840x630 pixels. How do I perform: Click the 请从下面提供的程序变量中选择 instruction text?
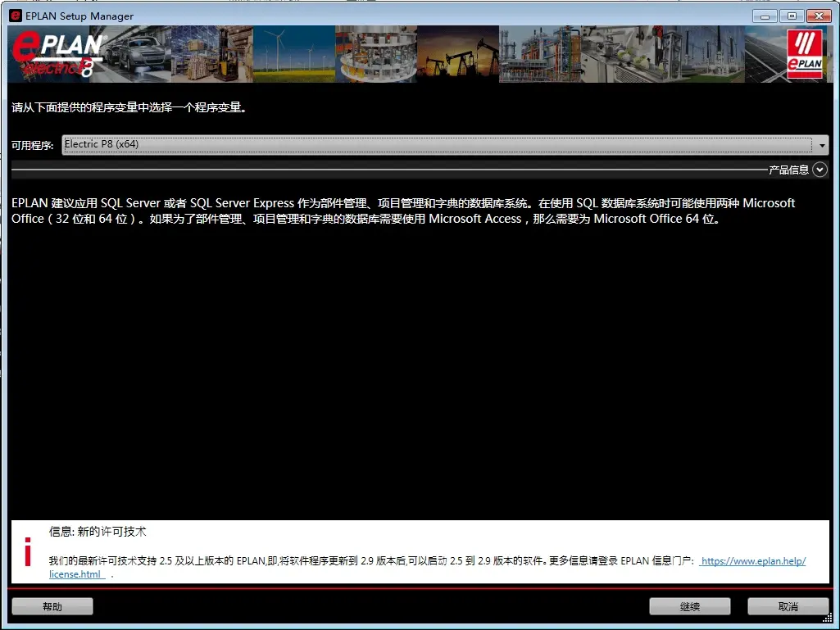pyautogui.click(x=129, y=107)
